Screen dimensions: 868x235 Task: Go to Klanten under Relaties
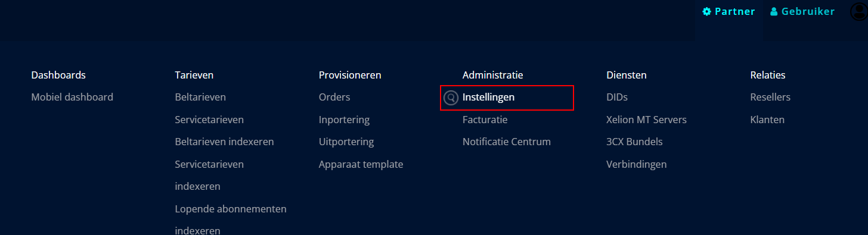click(767, 120)
